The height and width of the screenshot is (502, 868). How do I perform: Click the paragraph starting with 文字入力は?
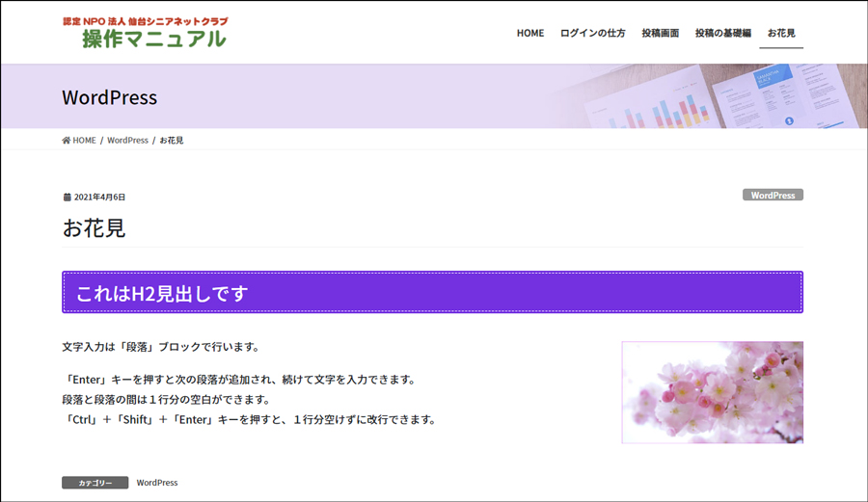pyautogui.click(x=160, y=347)
